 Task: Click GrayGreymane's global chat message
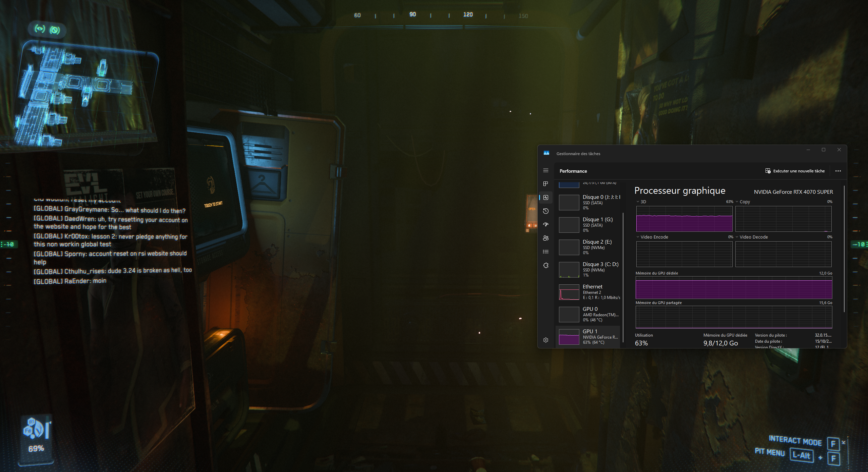click(110, 210)
